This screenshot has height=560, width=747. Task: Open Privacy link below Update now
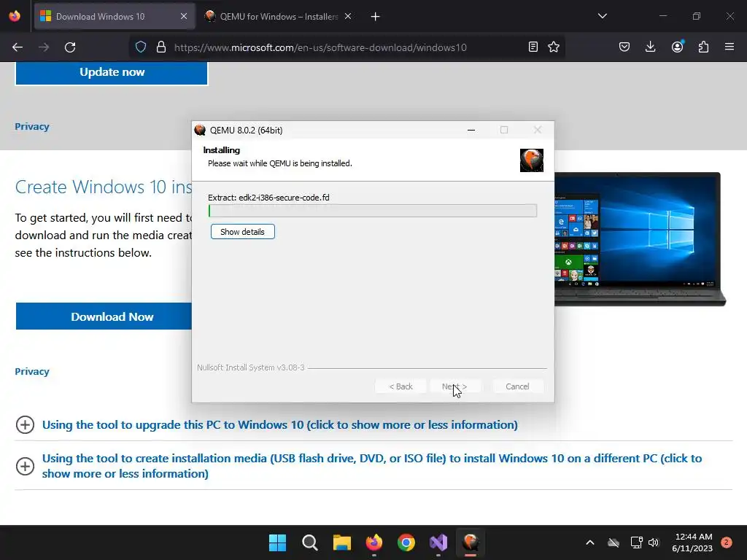32,127
